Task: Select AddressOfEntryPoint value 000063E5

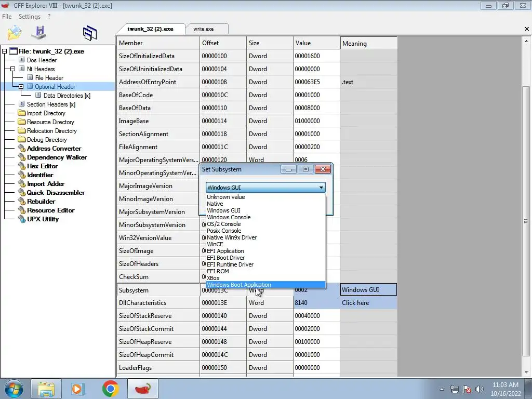Action: point(316,82)
